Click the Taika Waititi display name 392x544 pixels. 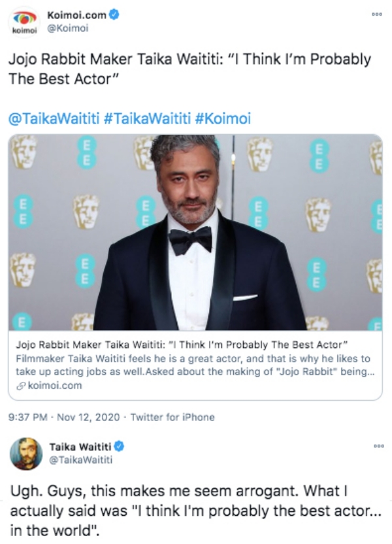tap(80, 447)
